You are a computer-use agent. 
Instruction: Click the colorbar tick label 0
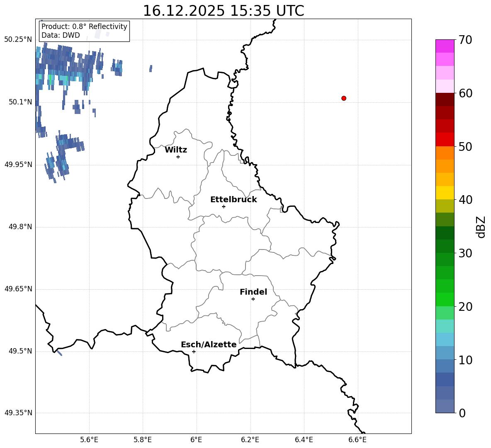(462, 413)
